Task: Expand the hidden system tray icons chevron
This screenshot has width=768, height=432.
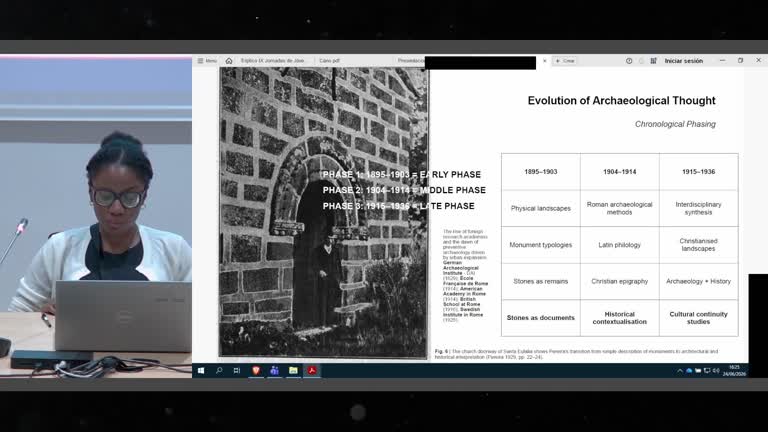Action: [680, 371]
